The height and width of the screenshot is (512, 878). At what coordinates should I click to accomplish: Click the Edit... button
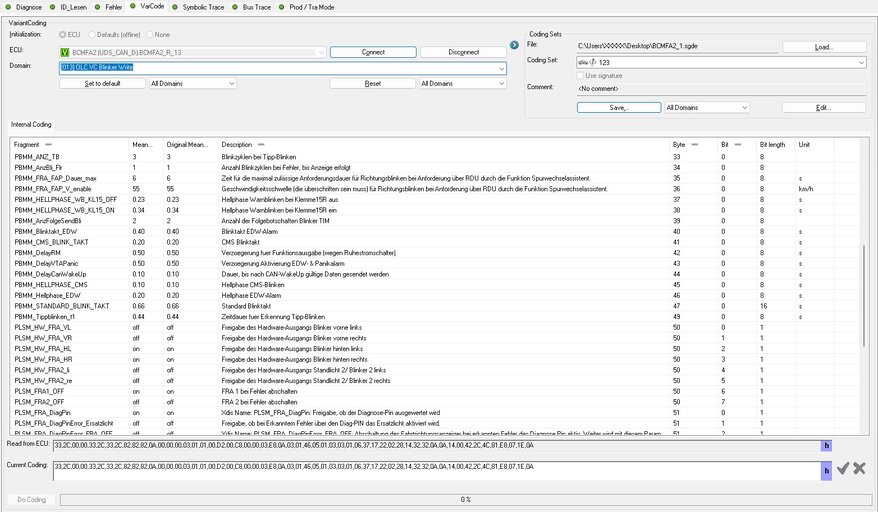[824, 108]
